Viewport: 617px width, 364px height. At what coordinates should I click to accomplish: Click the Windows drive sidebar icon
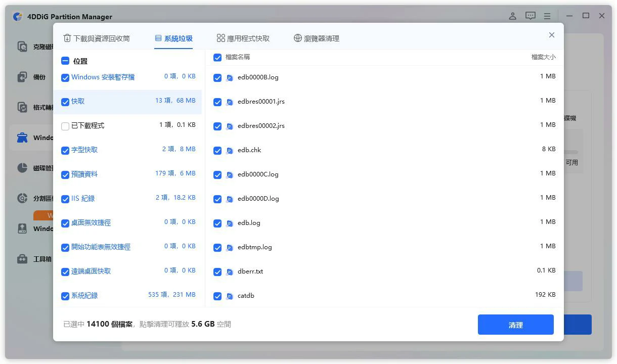click(22, 229)
